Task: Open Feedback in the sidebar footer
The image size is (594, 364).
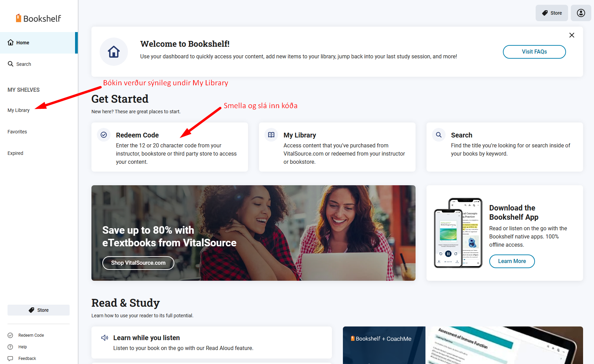Action: click(27, 359)
